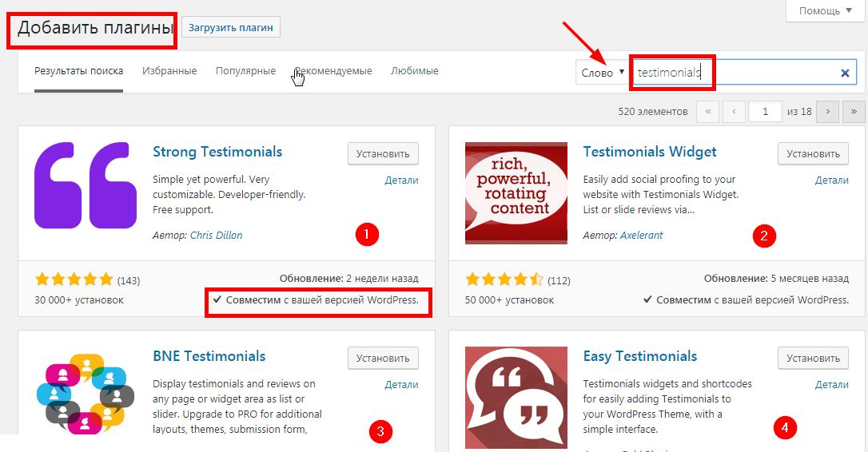Open Детали for BNE Testimonials
This screenshot has width=868, height=452.
point(401,384)
